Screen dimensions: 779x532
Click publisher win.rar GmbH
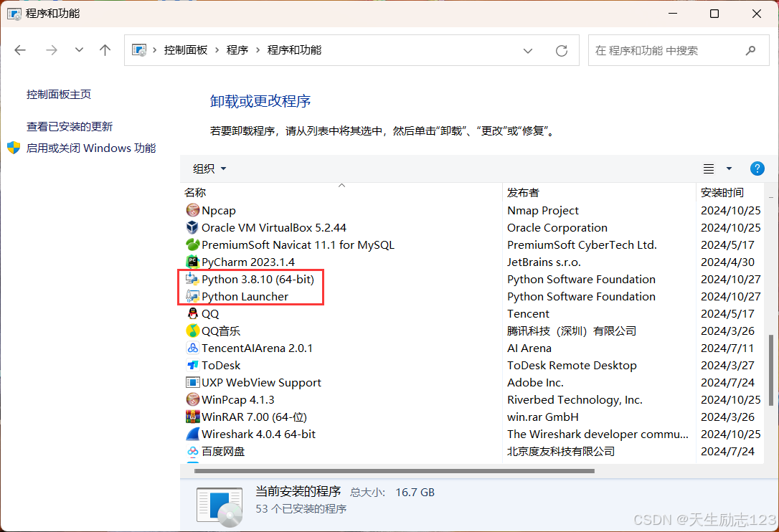click(x=542, y=417)
